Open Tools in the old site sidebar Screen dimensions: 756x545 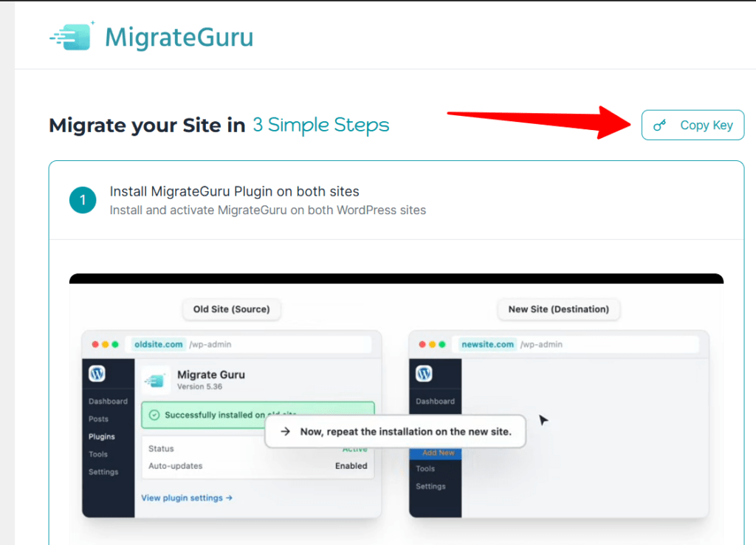[98, 454]
